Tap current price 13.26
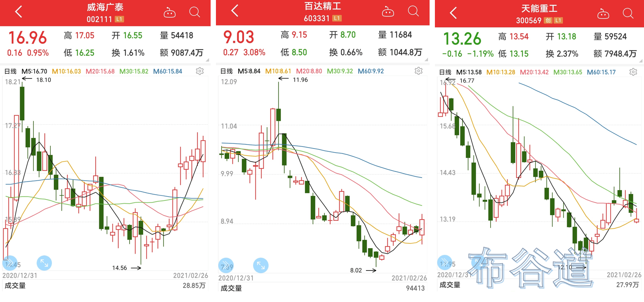 pyautogui.click(x=462, y=39)
